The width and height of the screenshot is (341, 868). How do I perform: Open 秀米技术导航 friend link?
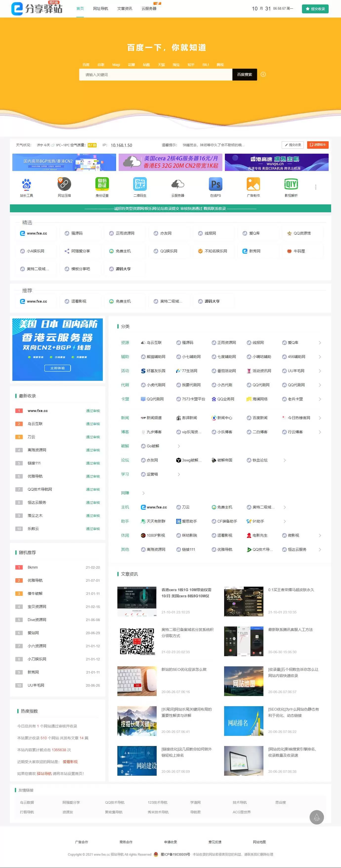158,812
